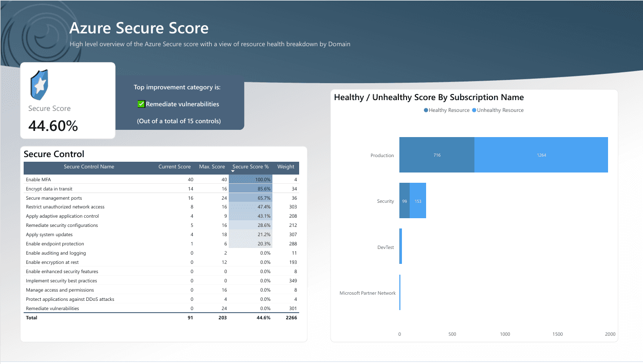Click the 43.1% secure score cell
Screen dimensions: 643x364
click(x=250, y=216)
